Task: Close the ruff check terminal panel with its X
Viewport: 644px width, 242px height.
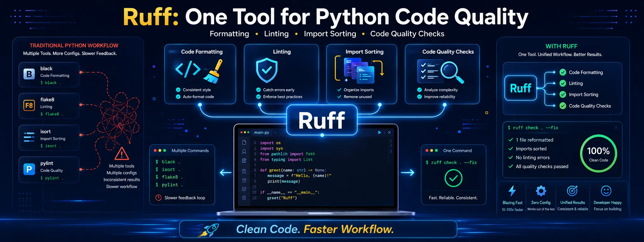Action: click(x=616, y=128)
